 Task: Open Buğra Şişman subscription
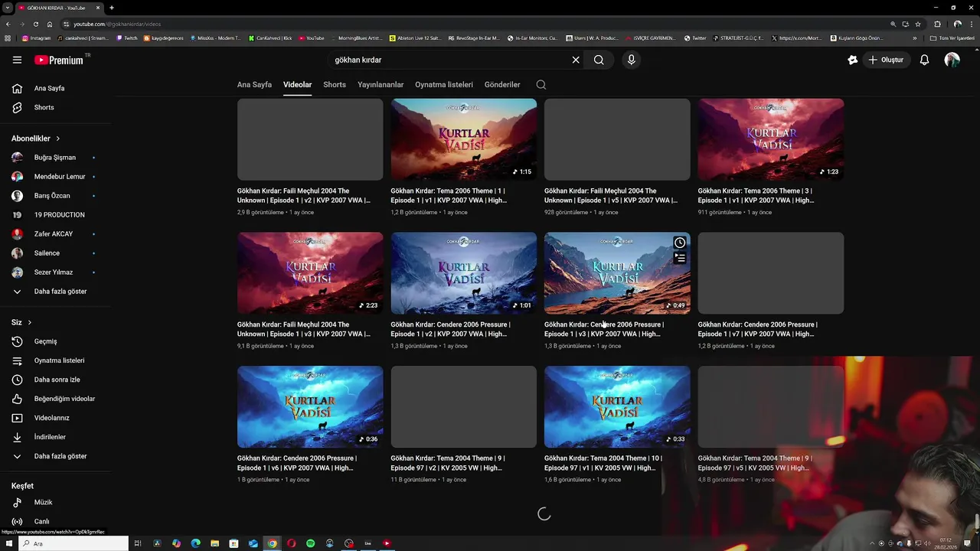[55, 158]
